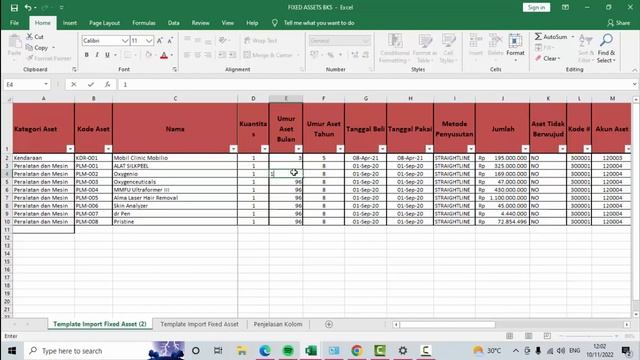Viewport: 640px width, 360px height.
Task: Open Tell me what you want to do
Action: [319, 23]
